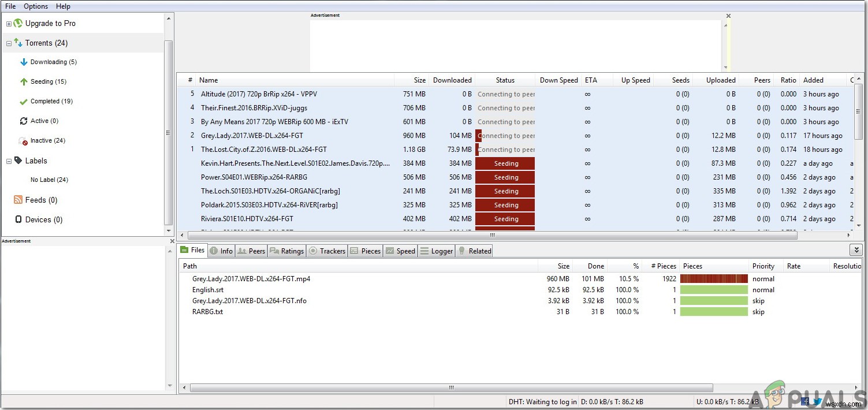The height and width of the screenshot is (410, 868).
Task: Collapse the Torrents section in the sidebar
Action: tap(8, 43)
